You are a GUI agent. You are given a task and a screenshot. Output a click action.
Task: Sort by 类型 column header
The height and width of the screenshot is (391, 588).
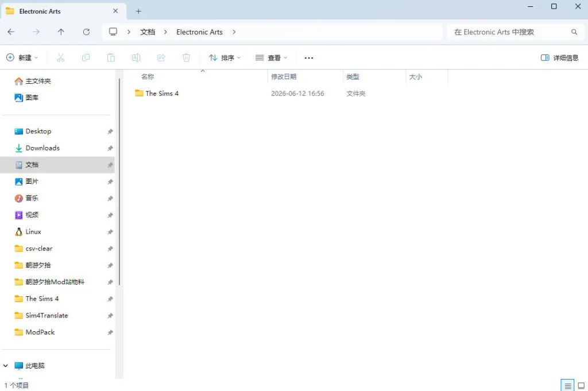353,76
